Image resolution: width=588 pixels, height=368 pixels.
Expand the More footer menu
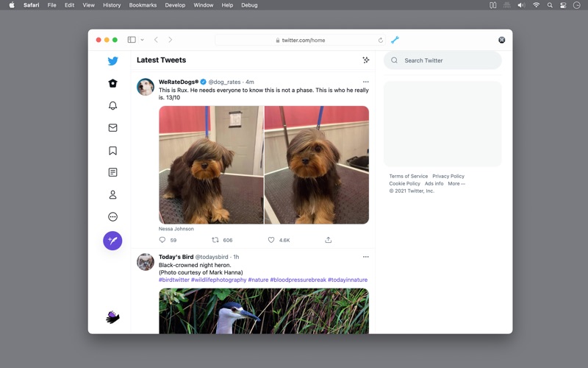point(456,183)
